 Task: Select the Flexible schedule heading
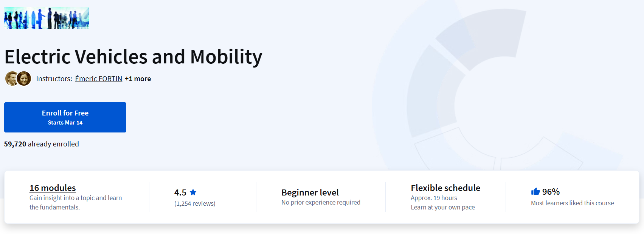pos(445,188)
